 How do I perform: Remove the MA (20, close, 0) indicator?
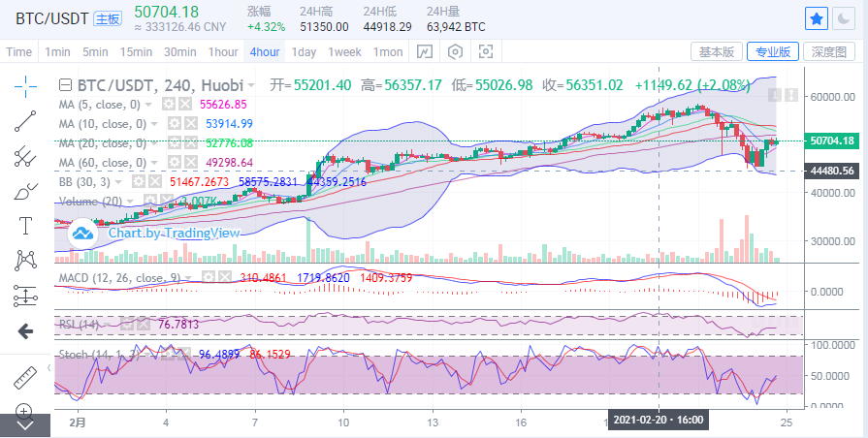click(190, 143)
